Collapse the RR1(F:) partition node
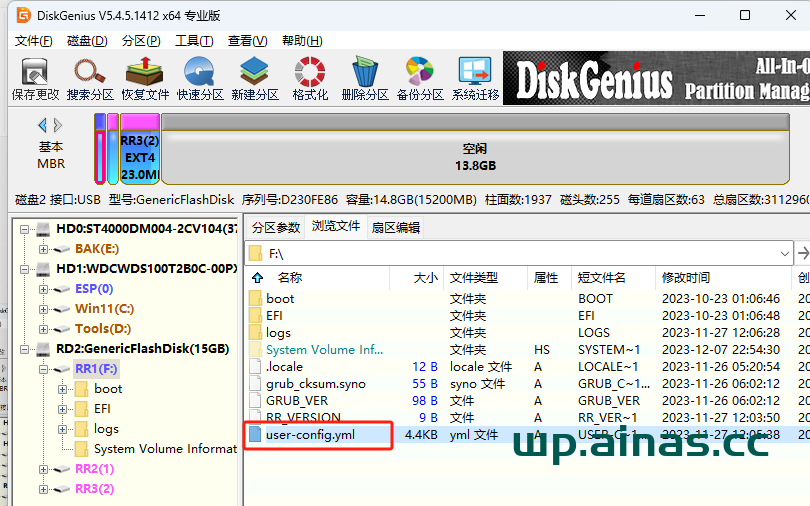Image resolution: width=810 pixels, height=506 pixels. [x=43, y=369]
